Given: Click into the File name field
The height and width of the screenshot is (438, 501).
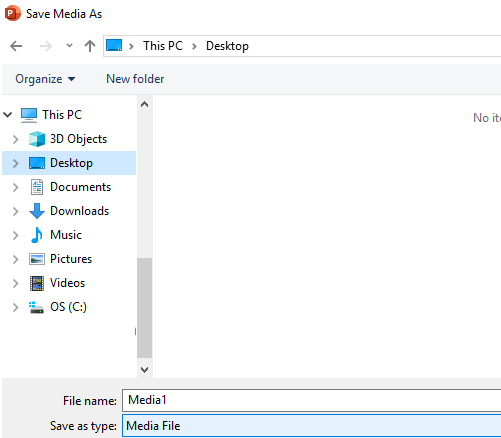Looking at the screenshot, I should pyautogui.click(x=311, y=400).
